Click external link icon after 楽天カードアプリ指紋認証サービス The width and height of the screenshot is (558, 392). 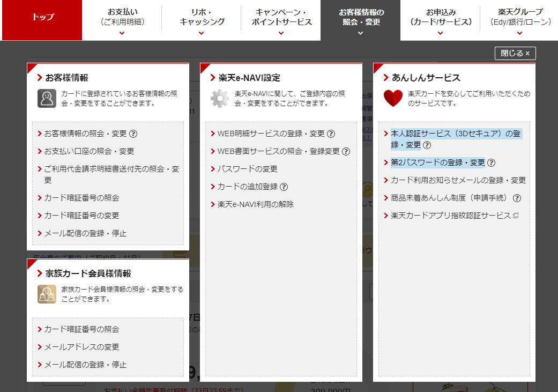point(516,216)
